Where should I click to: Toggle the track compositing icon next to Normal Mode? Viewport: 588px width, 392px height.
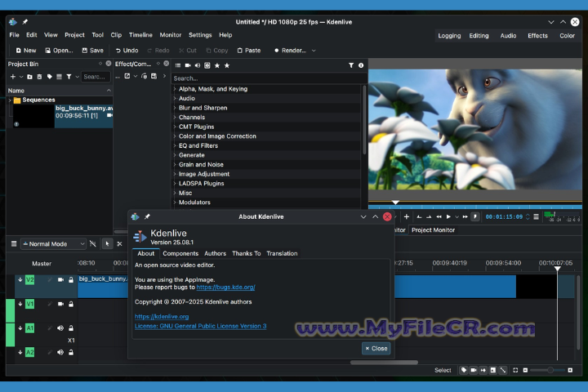[93, 244]
